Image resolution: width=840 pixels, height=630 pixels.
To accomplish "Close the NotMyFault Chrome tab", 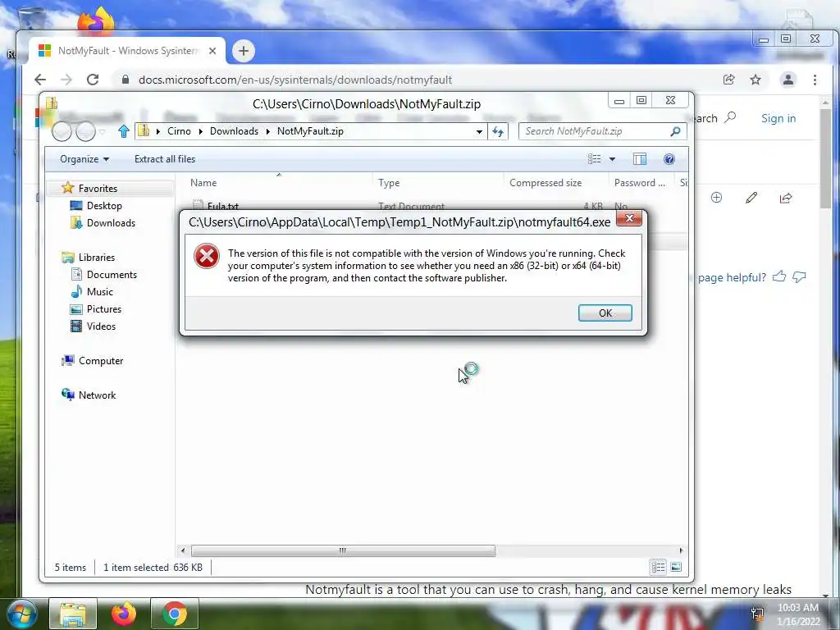I will pos(212,51).
